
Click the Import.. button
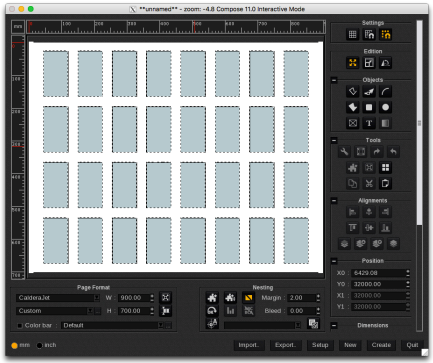249,345
